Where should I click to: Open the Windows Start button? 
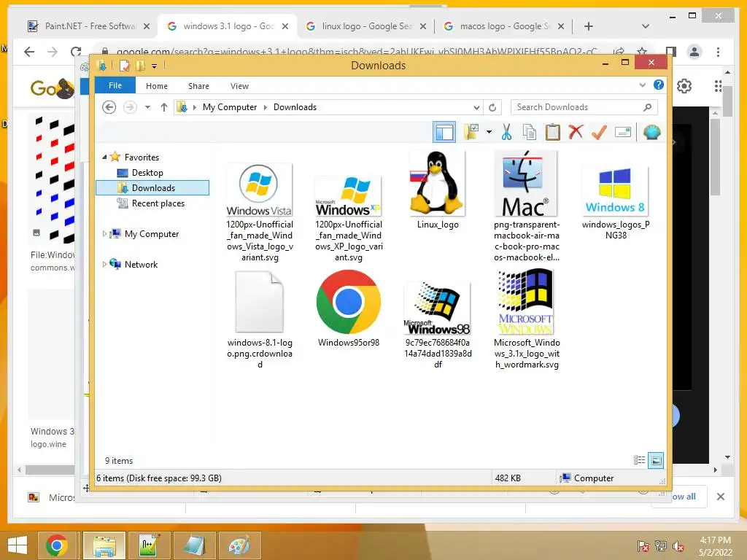coord(18,545)
